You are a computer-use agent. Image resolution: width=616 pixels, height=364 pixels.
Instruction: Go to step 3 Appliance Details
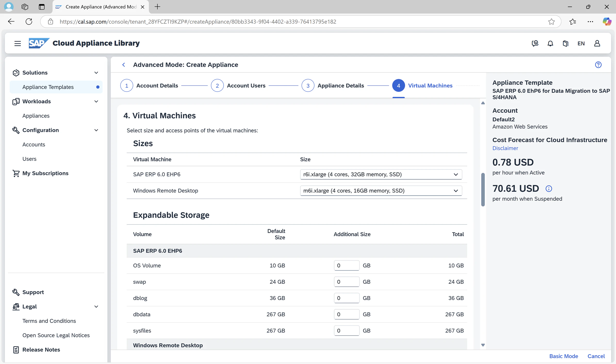click(333, 86)
